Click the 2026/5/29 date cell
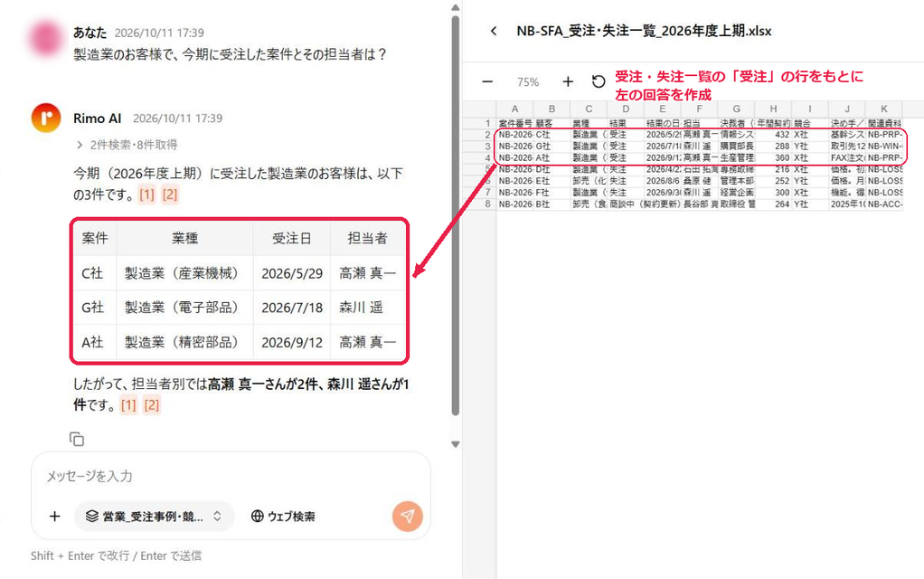The image size is (924, 579). [x=292, y=273]
